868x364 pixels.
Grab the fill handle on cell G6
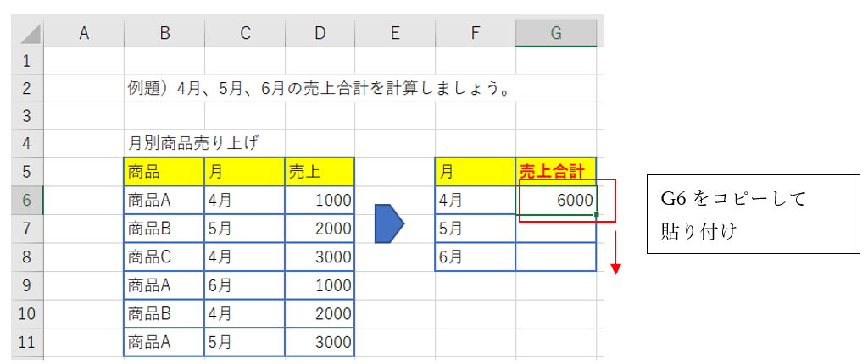coord(597,214)
